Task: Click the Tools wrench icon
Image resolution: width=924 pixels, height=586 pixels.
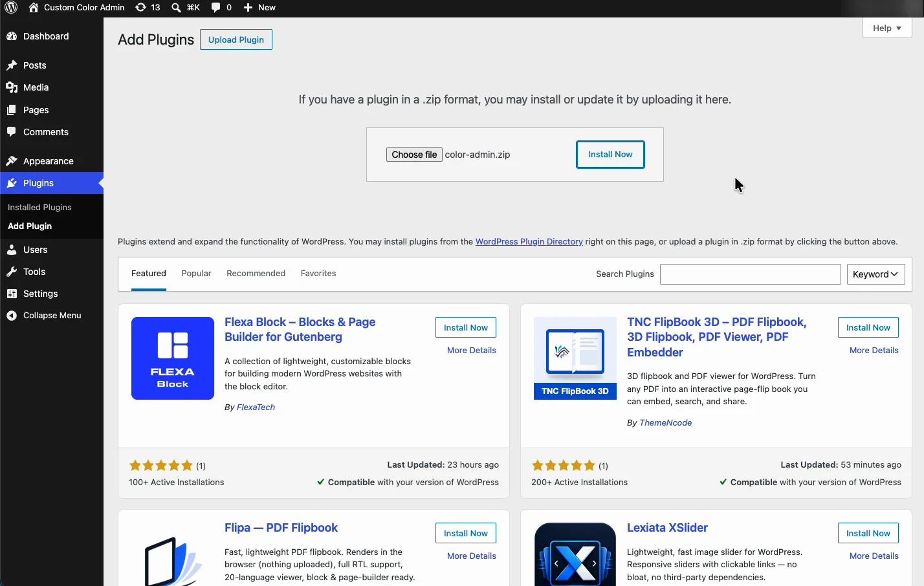Action: tap(12, 272)
